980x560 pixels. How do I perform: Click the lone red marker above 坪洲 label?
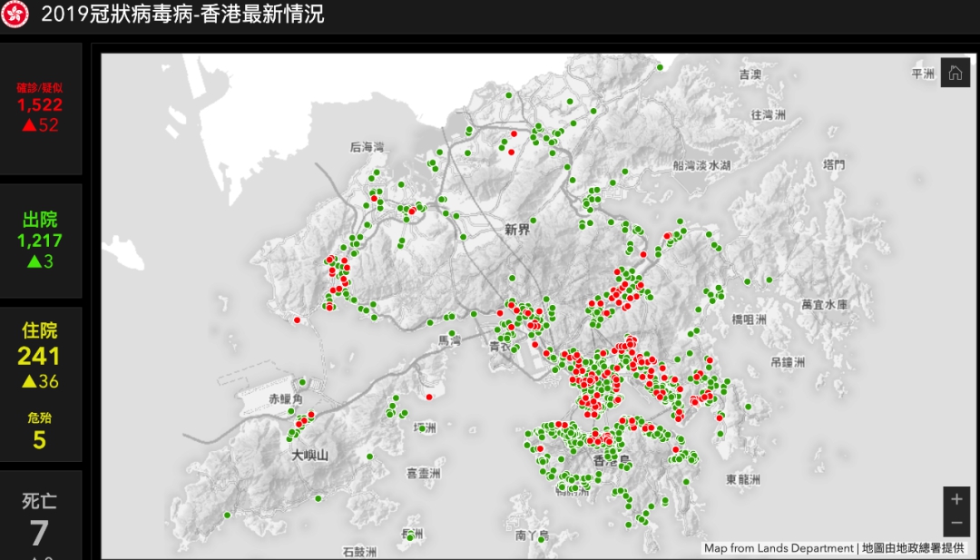428,396
